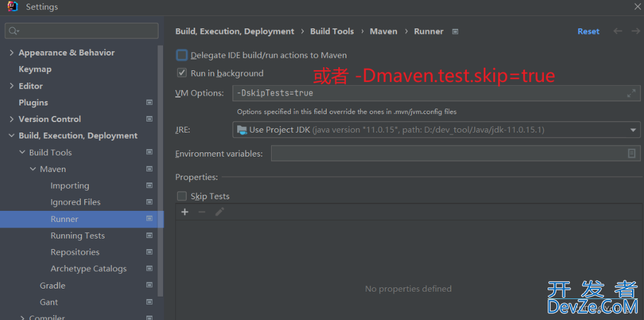The image size is (644, 320).
Task: Click Build Tools breadcrumb
Action: tap(332, 31)
